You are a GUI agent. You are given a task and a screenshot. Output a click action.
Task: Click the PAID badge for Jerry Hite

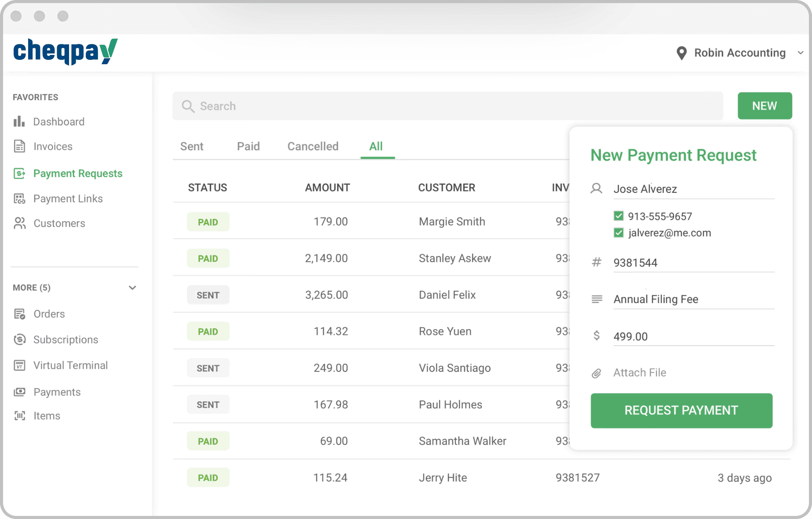(208, 478)
